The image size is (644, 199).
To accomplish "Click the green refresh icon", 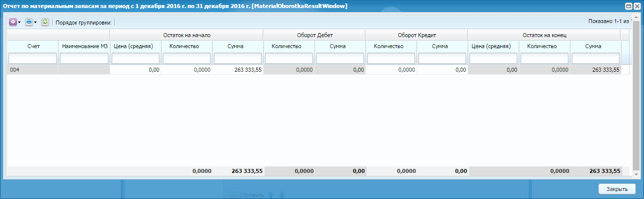I will point(45,22).
